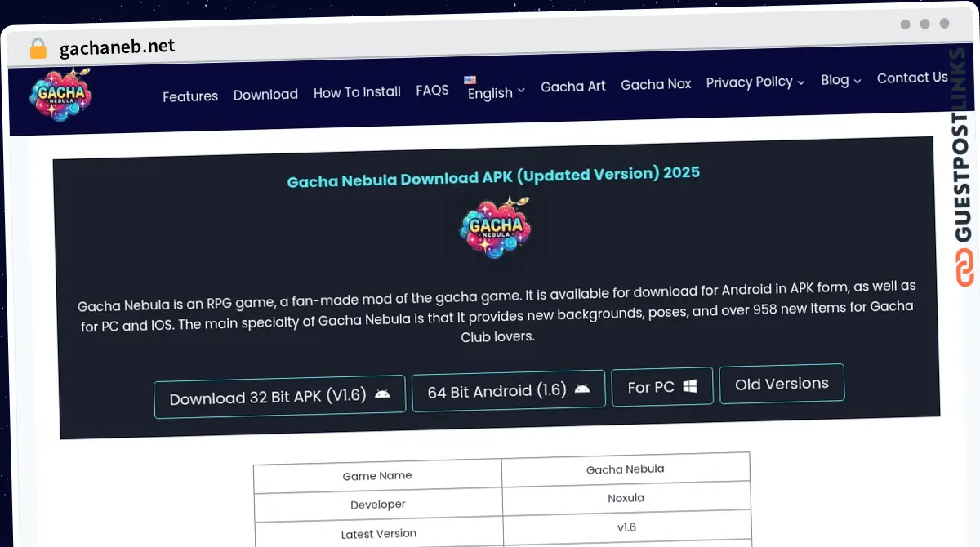This screenshot has height=547, width=980.
Task: Click the Gacha Nebula app logo image
Action: tap(494, 227)
